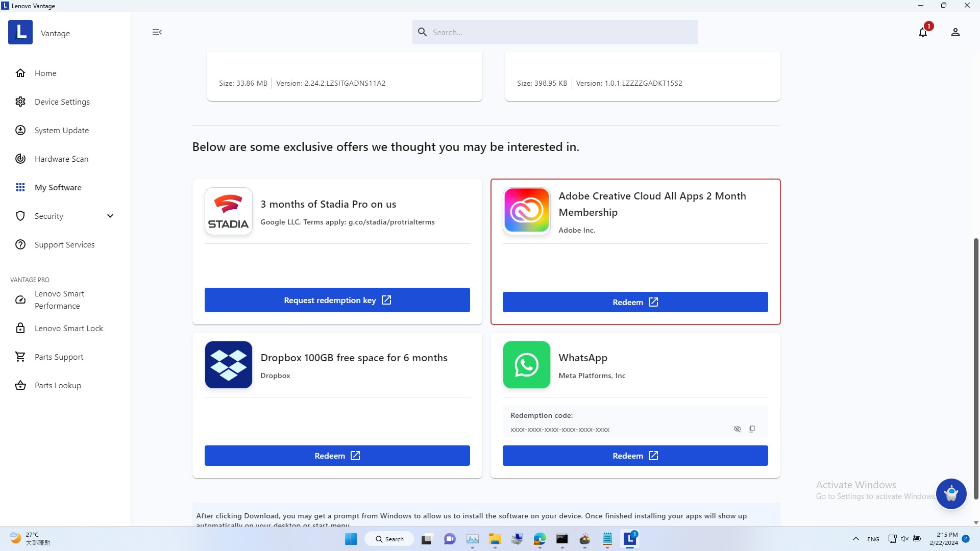Focus the Vantage search field
This screenshot has width=980, height=551.
tap(561, 32)
